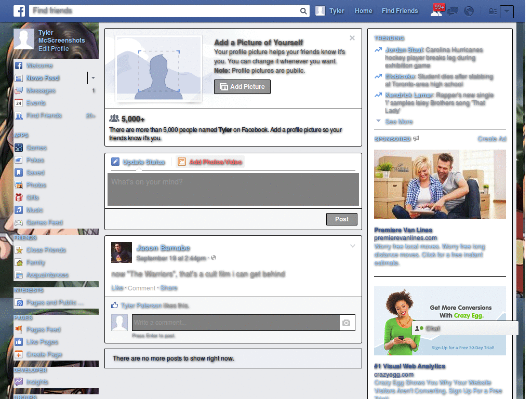This screenshot has height=399, width=532.
Task: Close the Add a Picture of Yourself card
Action: point(352,38)
